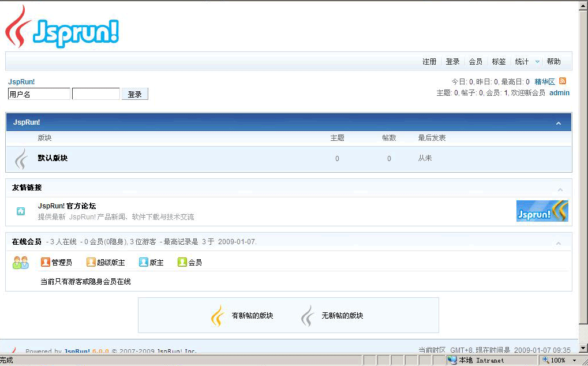Open 统计 in the navigation bar
Viewport: 588px width, 366px height.
click(x=522, y=62)
